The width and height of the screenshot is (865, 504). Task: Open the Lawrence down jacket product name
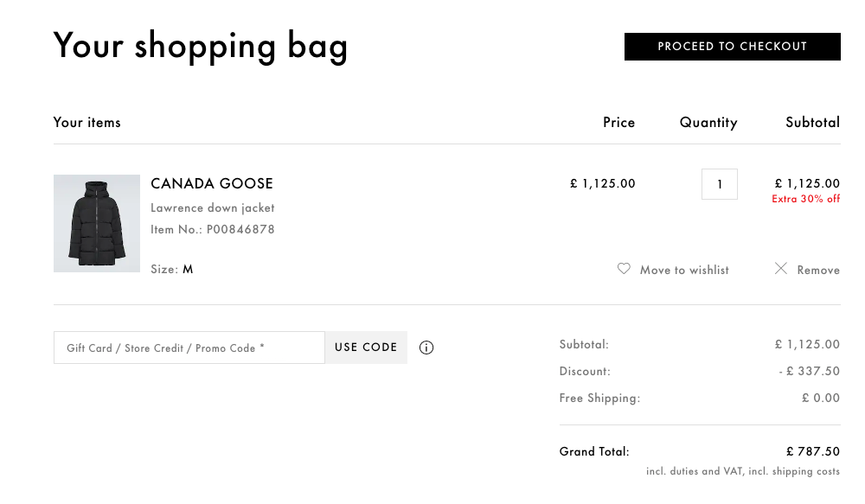coord(213,208)
